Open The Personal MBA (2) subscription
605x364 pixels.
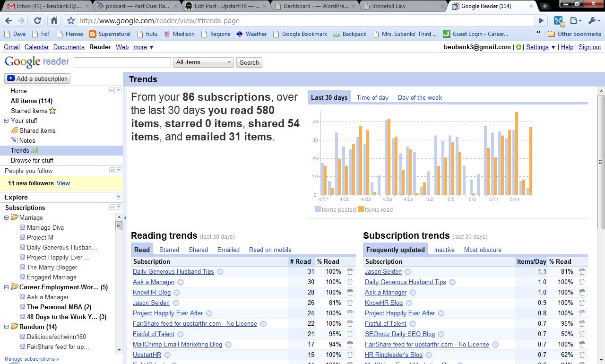click(59, 307)
